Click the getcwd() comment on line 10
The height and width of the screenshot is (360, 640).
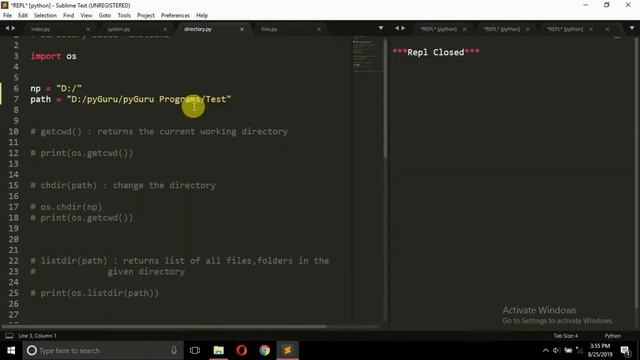click(x=159, y=131)
